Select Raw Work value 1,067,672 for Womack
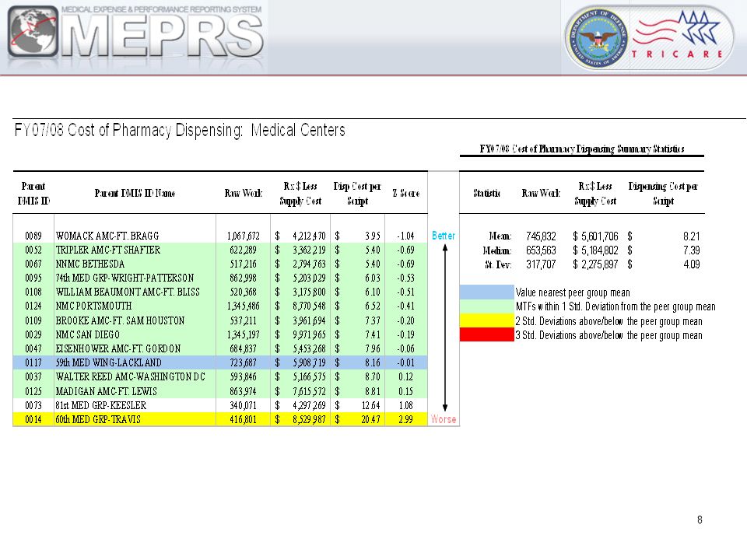This screenshot has width=747, height=560. click(243, 236)
